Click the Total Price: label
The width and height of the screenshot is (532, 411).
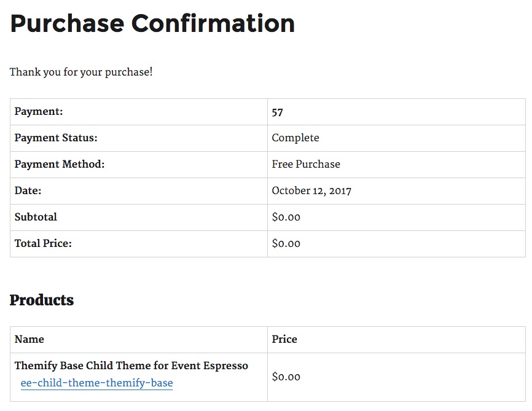click(x=43, y=244)
